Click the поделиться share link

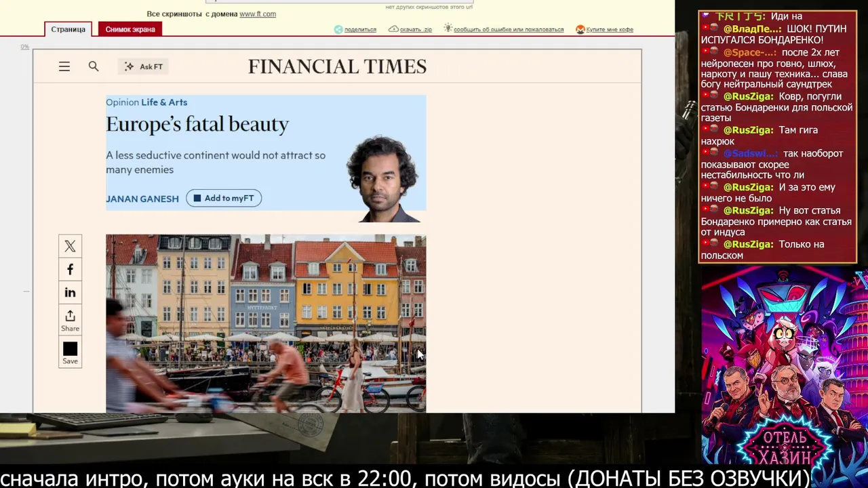point(360,30)
